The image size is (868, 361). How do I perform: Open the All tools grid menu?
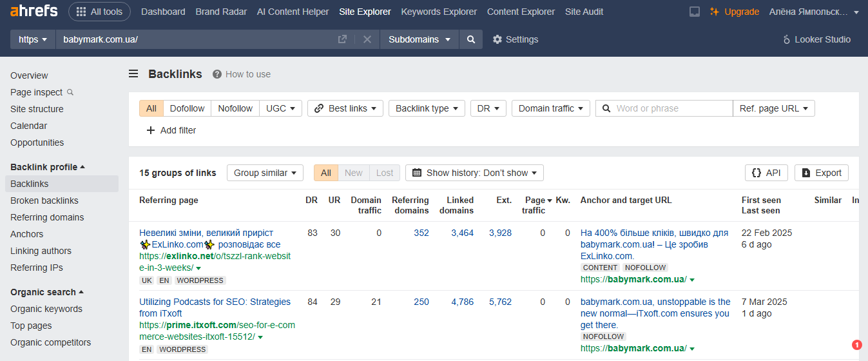pyautogui.click(x=99, y=12)
